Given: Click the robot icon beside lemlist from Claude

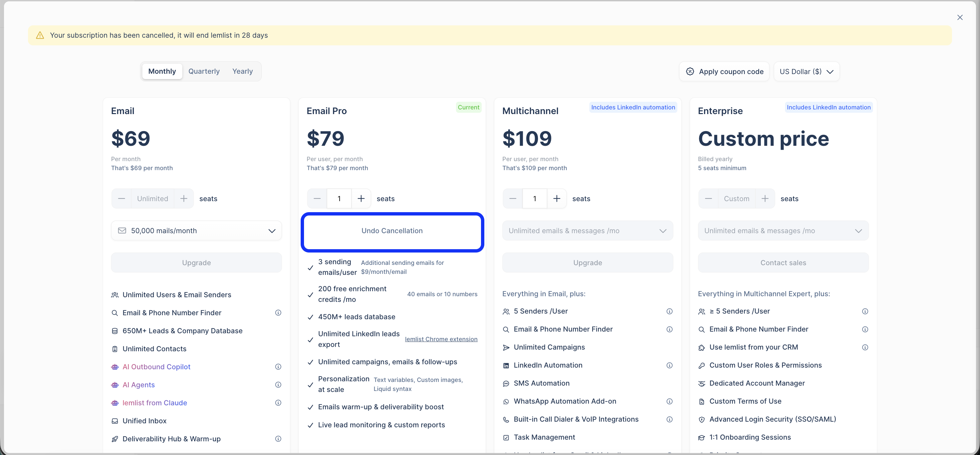Looking at the screenshot, I should pyautogui.click(x=115, y=403).
